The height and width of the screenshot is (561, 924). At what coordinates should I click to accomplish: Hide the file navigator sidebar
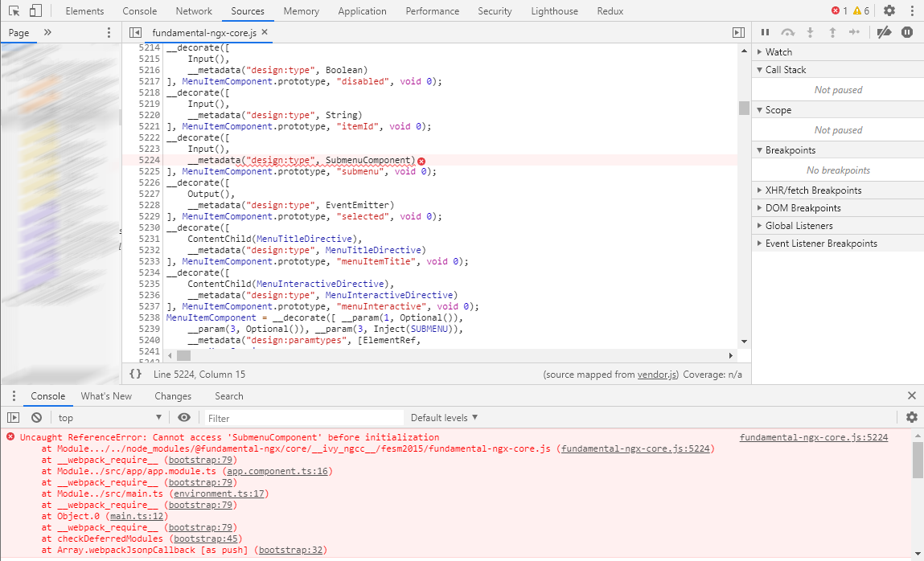(136, 32)
